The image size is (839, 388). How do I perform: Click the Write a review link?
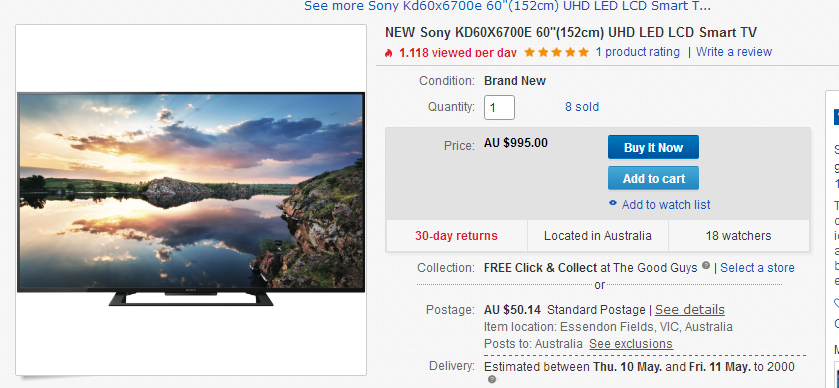click(734, 52)
